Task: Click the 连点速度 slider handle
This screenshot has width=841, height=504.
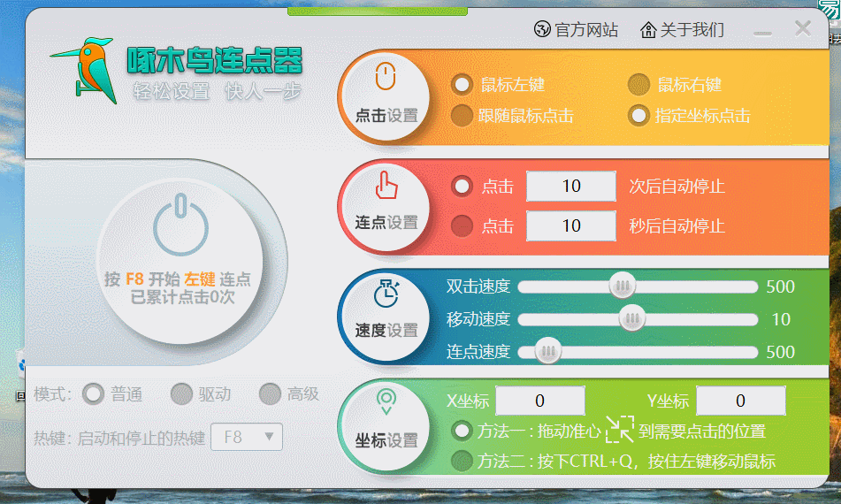Action: (x=548, y=352)
